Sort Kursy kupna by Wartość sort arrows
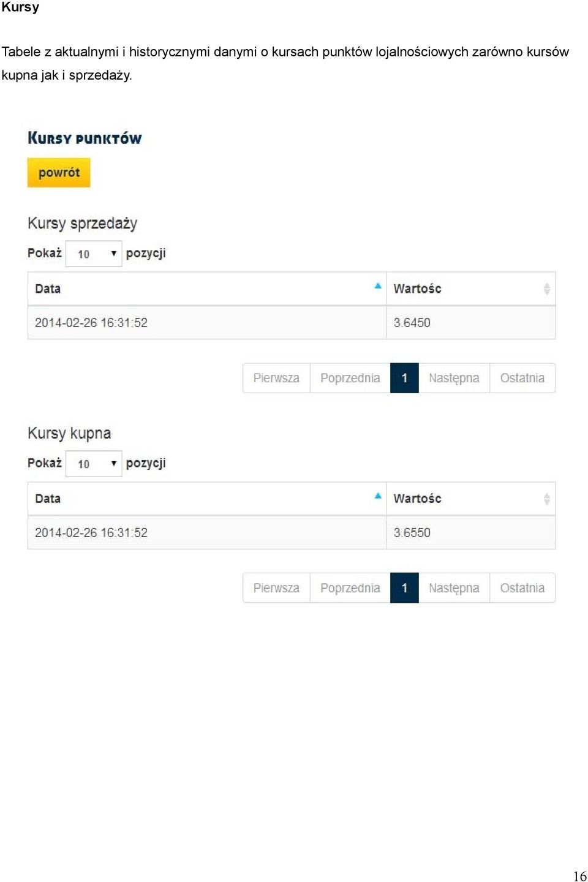The width and height of the screenshot is (588, 882). (x=546, y=499)
